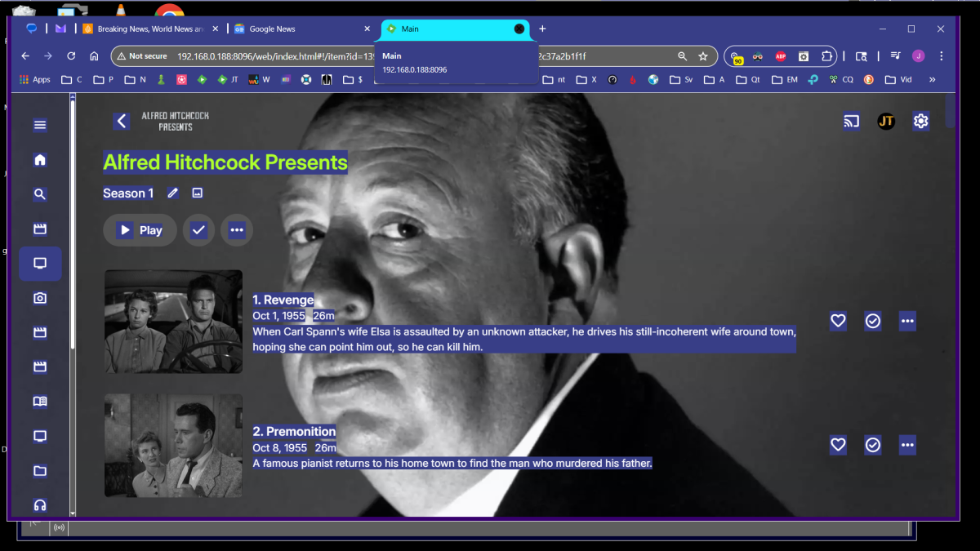Open search from the sidebar
980x551 pixels.
tap(39, 194)
